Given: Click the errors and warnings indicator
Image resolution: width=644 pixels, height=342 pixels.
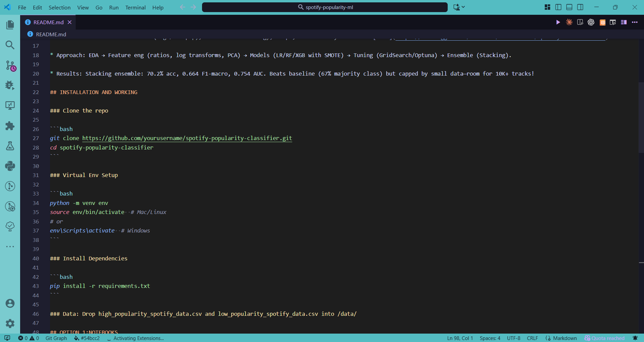Looking at the screenshot, I should tap(28, 338).
